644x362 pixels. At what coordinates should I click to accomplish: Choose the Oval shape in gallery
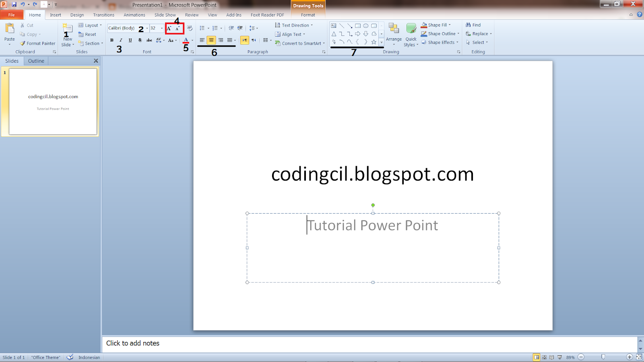pos(366,26)
